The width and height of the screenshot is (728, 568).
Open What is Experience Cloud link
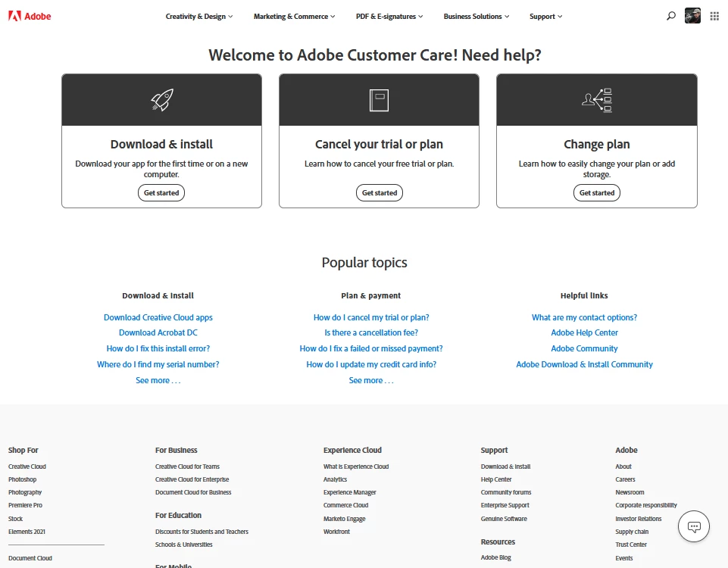[356, 467]
